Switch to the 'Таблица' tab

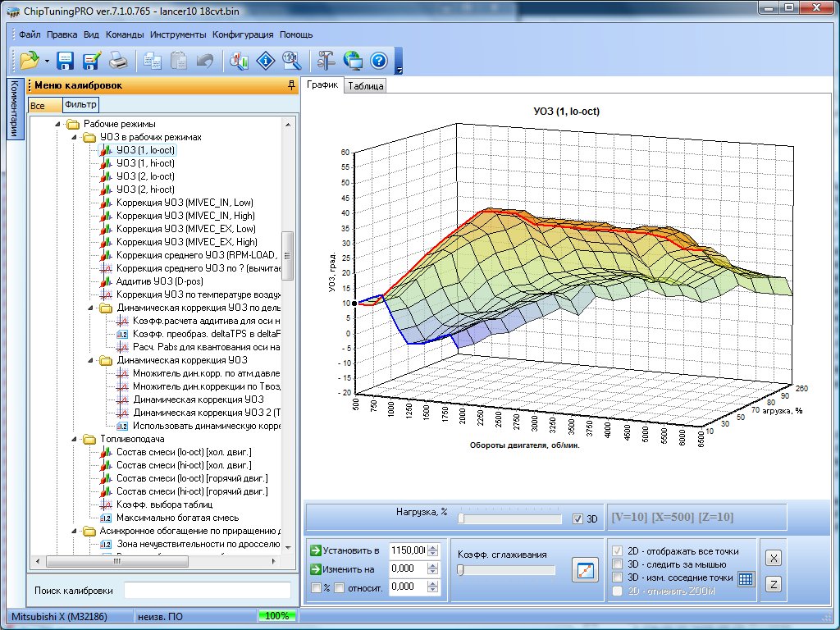[x=365, y=86]
